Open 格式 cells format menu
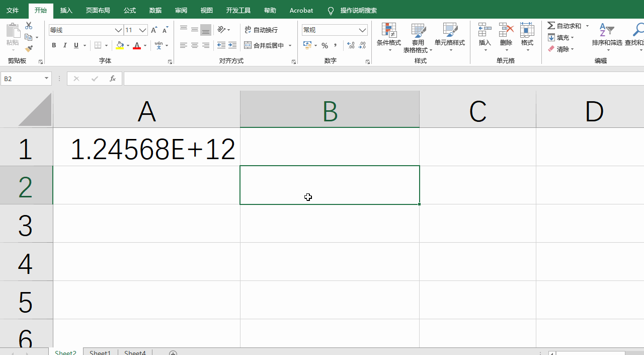 coord(527,37)
